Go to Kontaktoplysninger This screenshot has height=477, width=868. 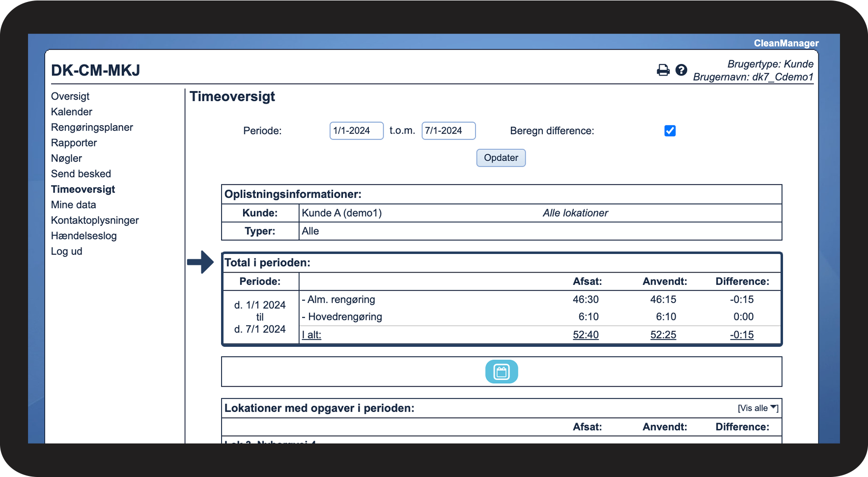95,220
